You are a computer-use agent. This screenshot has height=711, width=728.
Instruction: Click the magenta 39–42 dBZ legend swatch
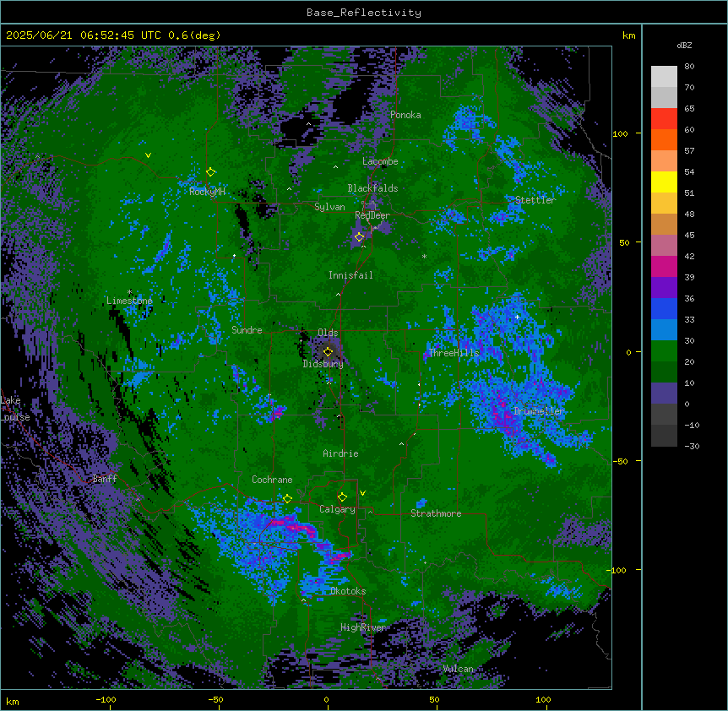pos(664,266)
